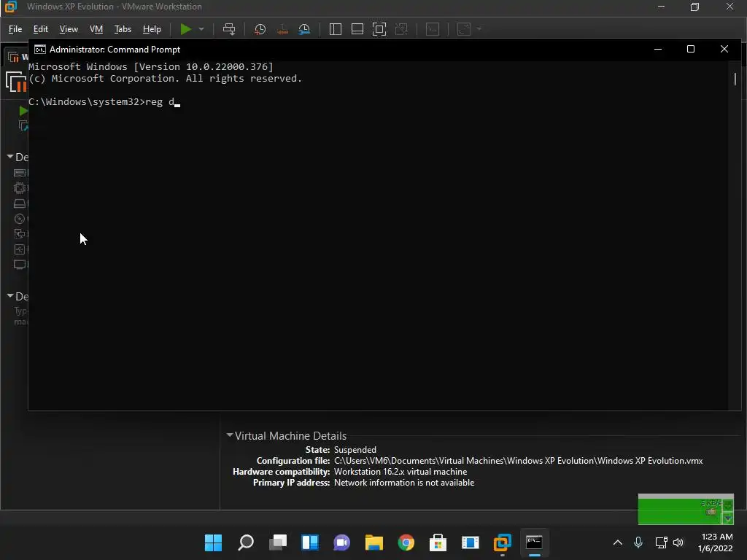Click the 'reg d' command line
The width and height of the screenshot is (747, 560).
104,102
